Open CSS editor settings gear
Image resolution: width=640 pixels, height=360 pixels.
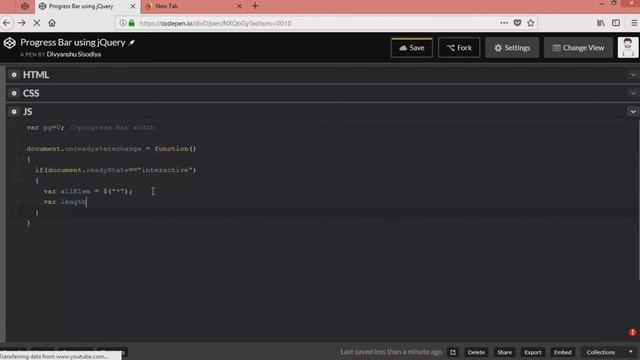pos(14,93)
